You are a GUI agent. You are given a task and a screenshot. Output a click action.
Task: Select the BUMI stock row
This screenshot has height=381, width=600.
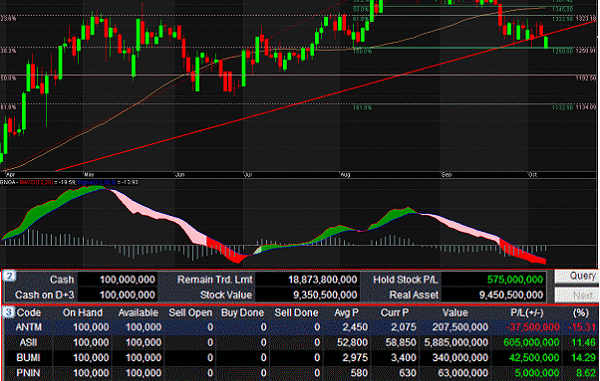tap(300, 358)
